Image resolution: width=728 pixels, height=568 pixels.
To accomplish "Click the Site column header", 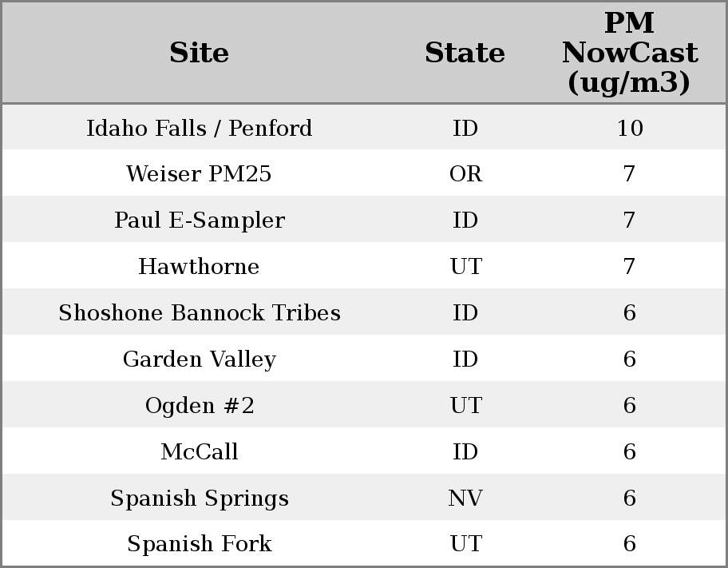I will tap(199, 54).
